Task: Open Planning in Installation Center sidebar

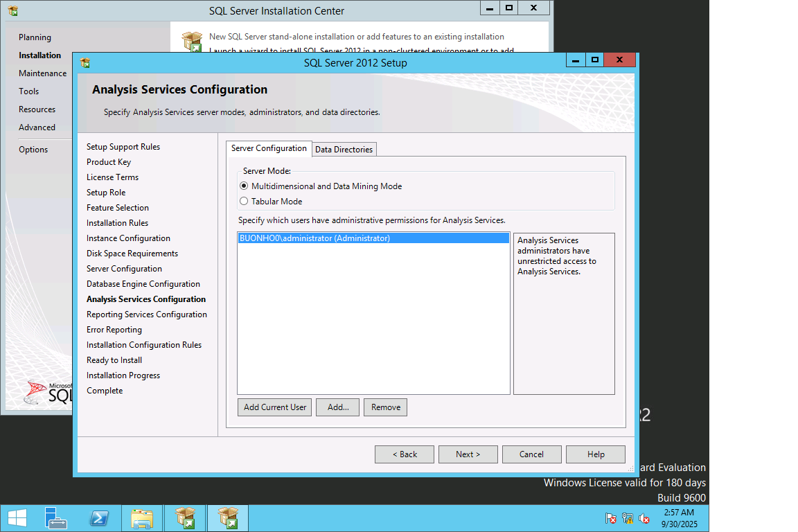Action: (35, 37)
